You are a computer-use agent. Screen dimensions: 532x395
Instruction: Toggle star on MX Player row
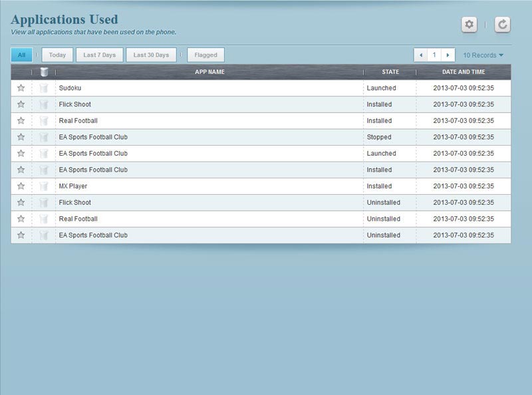[21, 186]
